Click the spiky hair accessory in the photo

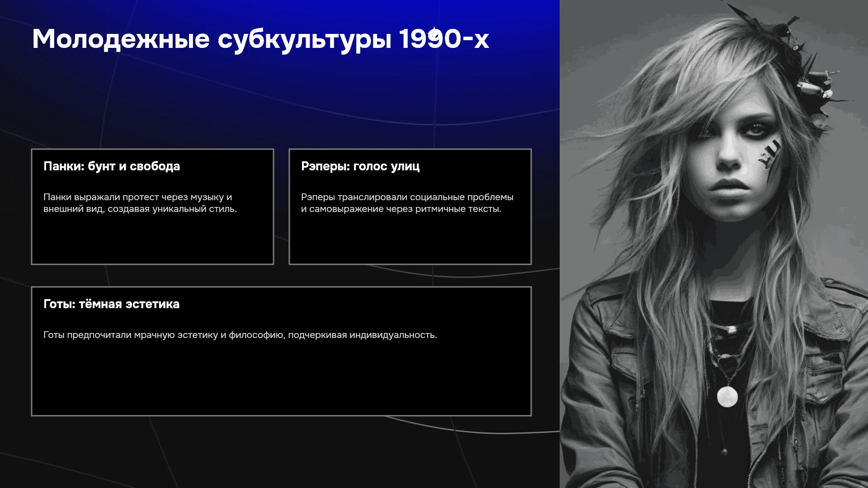pyautogui.click(x=809, y=68)
